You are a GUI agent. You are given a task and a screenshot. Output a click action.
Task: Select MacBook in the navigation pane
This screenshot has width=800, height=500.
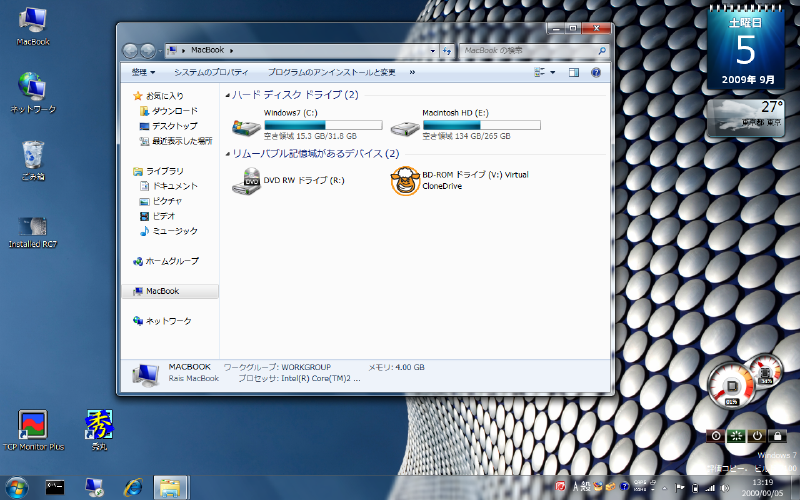pos(170,291)
